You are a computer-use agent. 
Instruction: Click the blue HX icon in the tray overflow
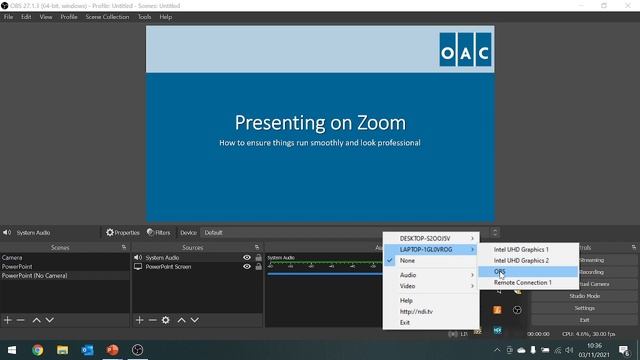497,330
